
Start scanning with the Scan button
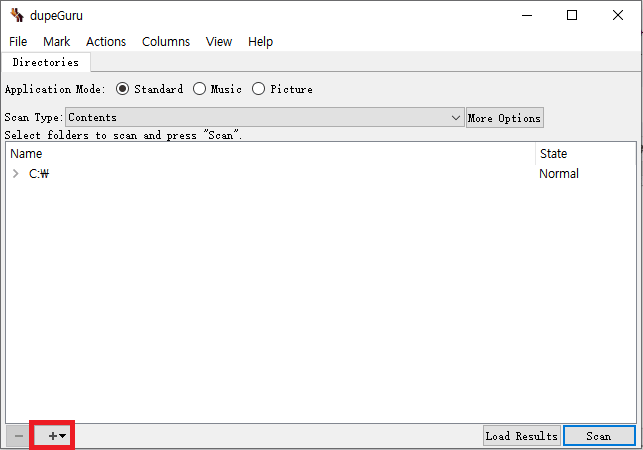(x=599, y=436)
